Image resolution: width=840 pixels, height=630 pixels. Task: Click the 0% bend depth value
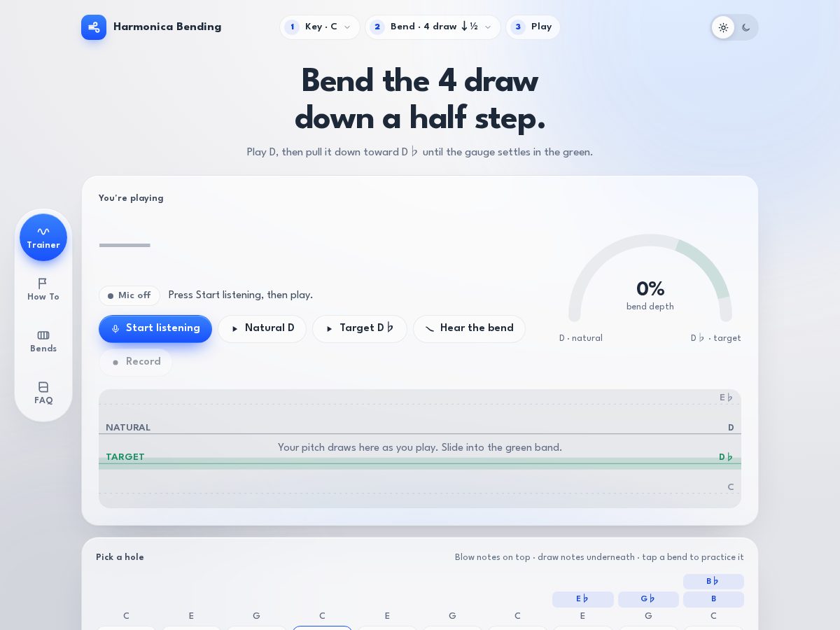(x=650, y=288)
